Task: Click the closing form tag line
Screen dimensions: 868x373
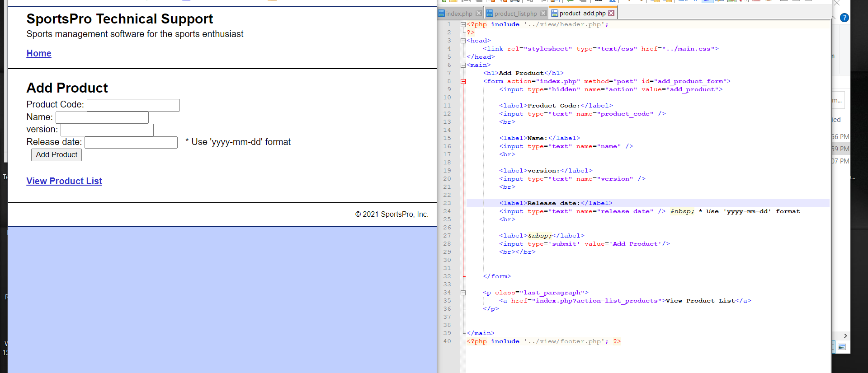Action: pyautogui.click(x=497, y=276)
